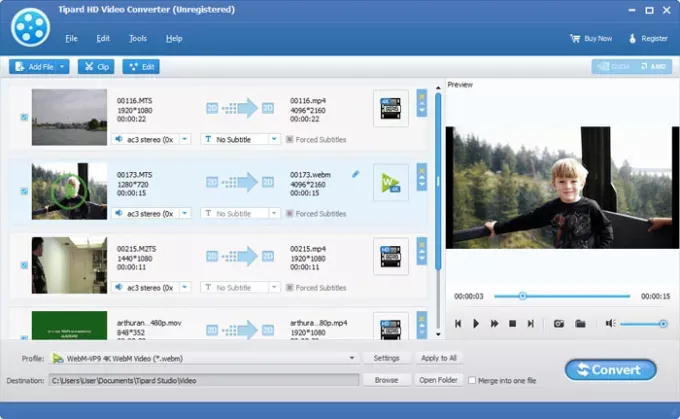Open the Edit menu
The height and width of the screenshot is (419, 680).
(103, 39)
